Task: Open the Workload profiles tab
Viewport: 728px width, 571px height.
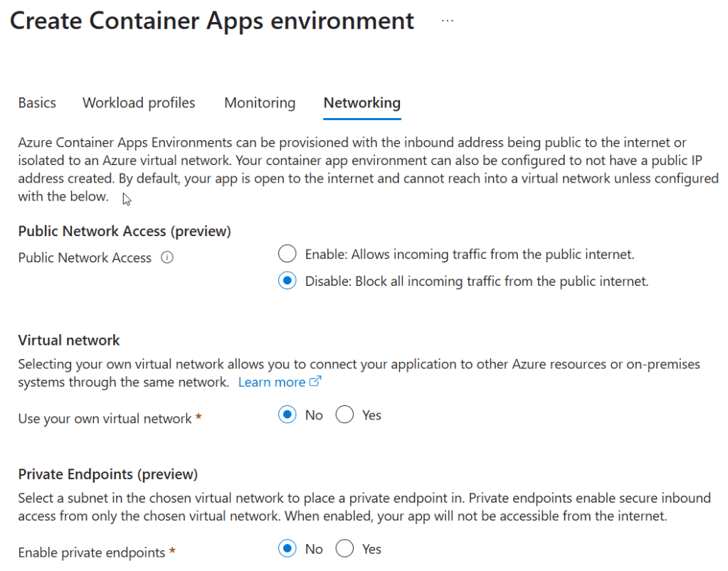Action: (138, 102)
